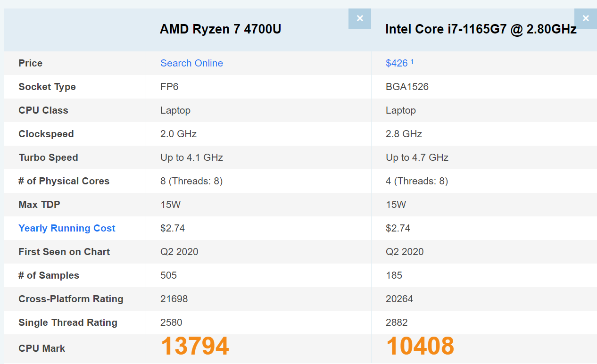Open Search Online price link for Ryzen
597x364 pixels.
[x=191, y=63]
